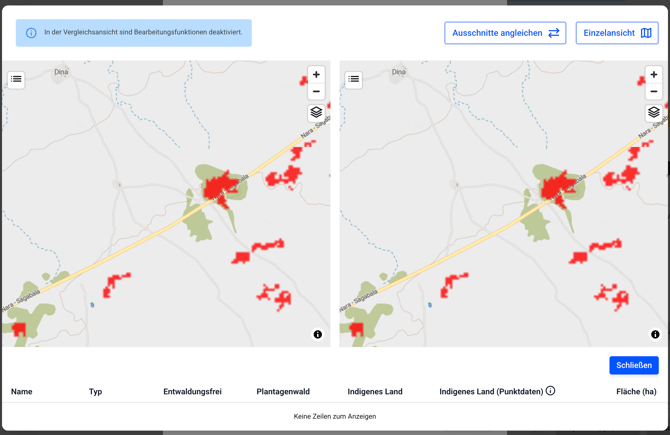670x435 pixels.
Task: Open layers control on left map
Action: coord(316,113)
